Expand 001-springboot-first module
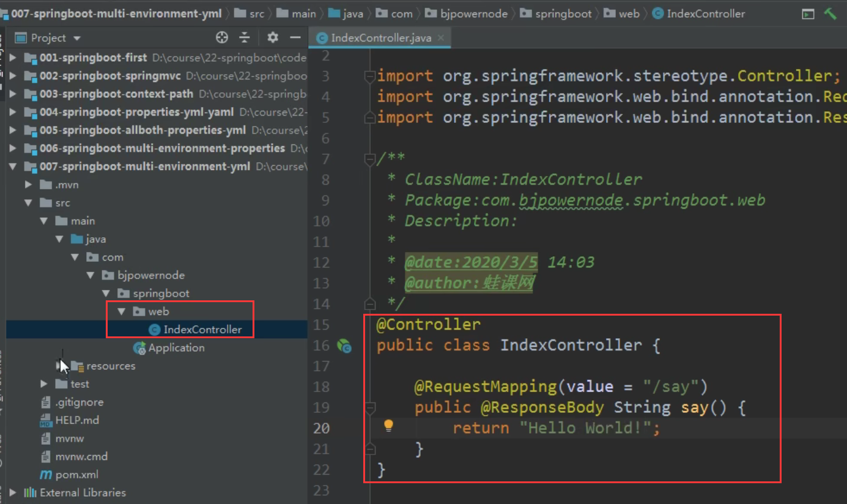 coord(13,57)
